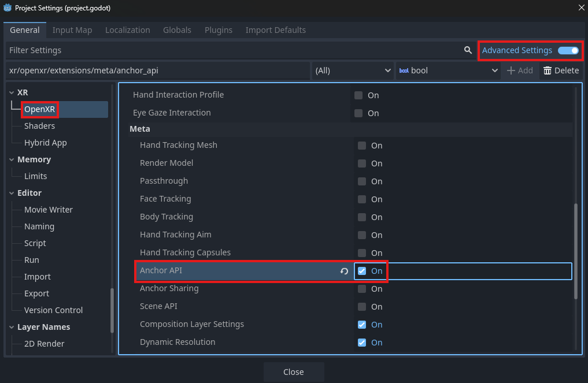
Task: Select Movie Writer under Editor
Action: pyautogui.click(x=49, y=210)
